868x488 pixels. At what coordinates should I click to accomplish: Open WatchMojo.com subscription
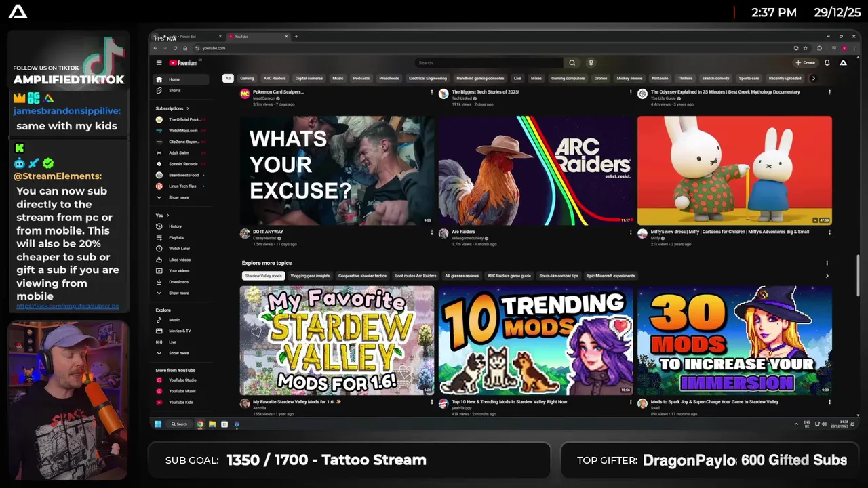pyautogui.click(x=182, y=131)
